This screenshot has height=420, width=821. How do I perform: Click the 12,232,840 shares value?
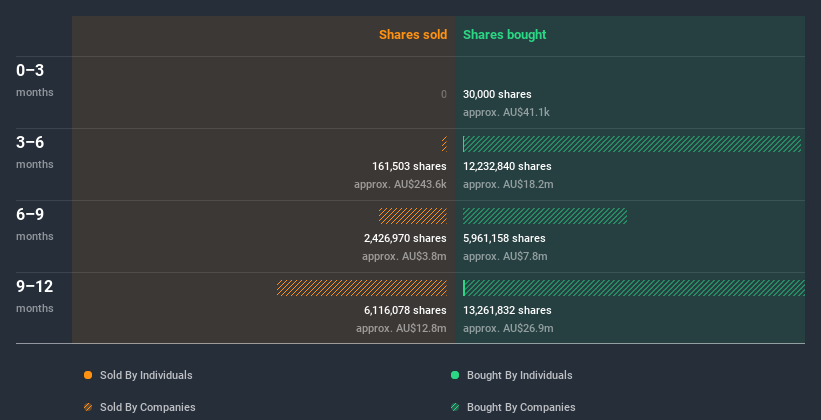point(507,166)
